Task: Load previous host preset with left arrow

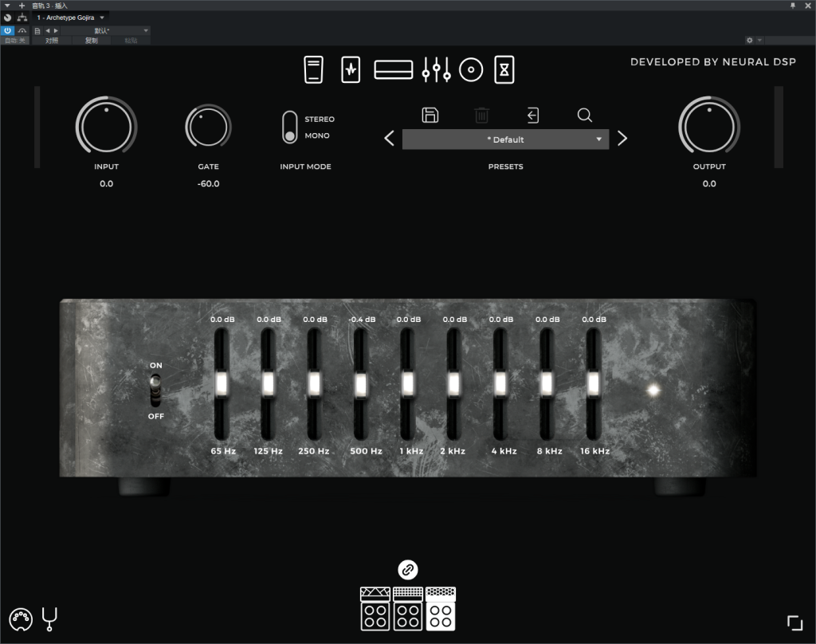Action: point(47,31)
